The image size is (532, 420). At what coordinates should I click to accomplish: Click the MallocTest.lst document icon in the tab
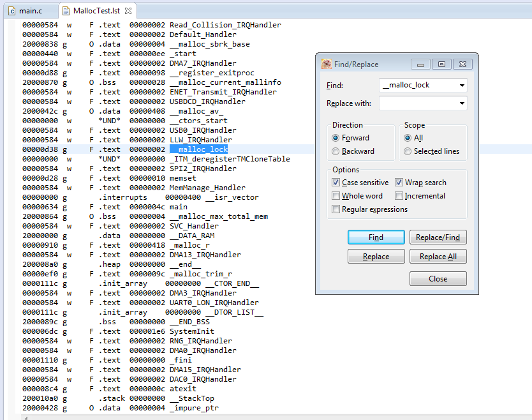coord(66,11)
